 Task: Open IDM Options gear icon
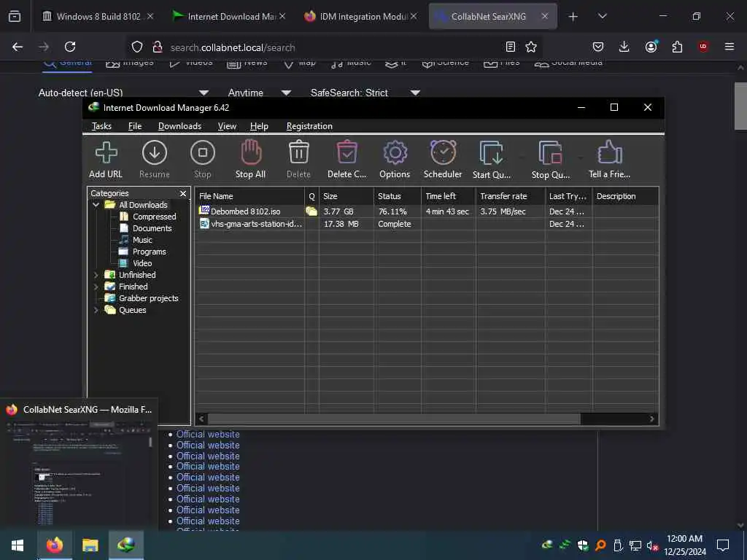tap(395, 159)
